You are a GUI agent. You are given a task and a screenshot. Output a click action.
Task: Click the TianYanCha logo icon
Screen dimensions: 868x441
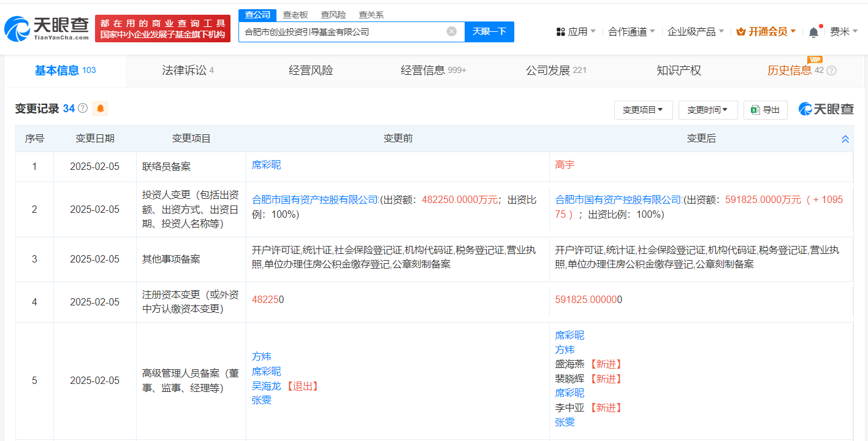point(17,29)
